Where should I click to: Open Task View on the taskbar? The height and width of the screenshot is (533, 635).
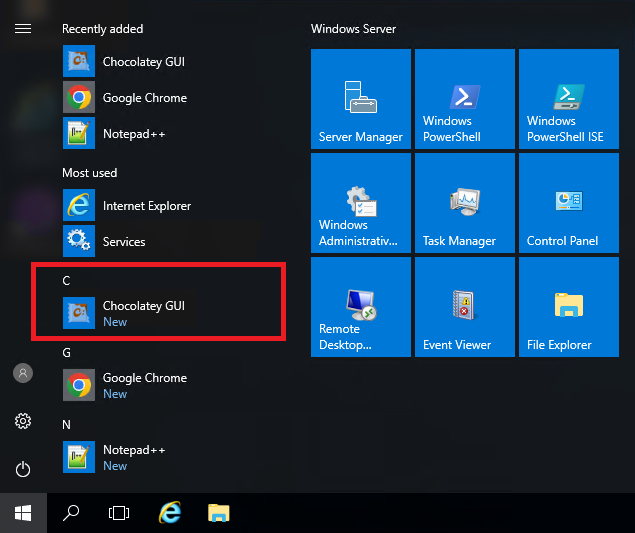pyautogui.click(x=119, y=513)
